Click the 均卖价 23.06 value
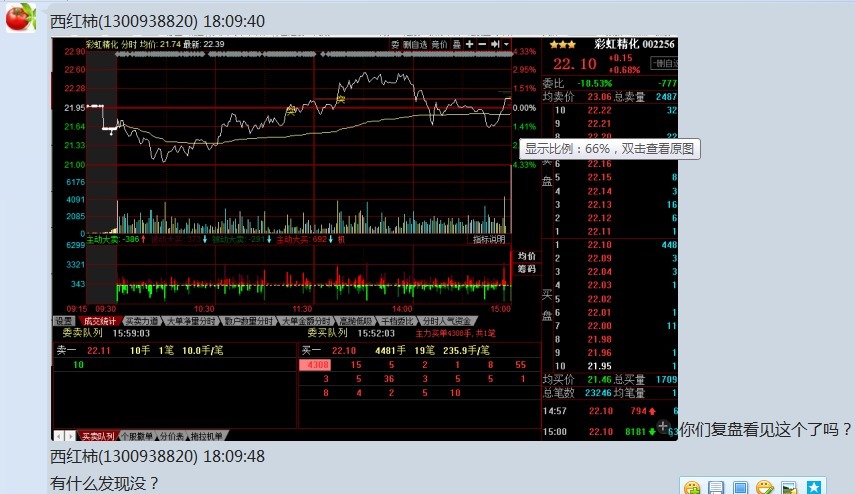 tap(599, 97)
